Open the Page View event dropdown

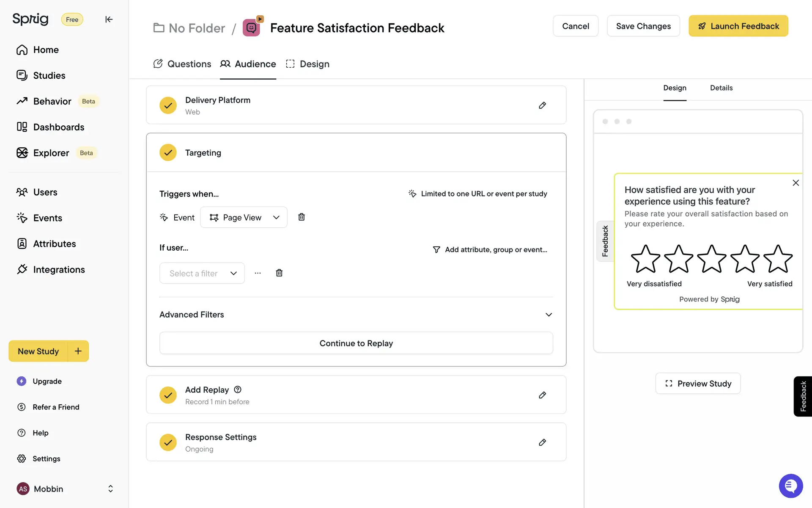pyautogui.click(x=244, y=217)
